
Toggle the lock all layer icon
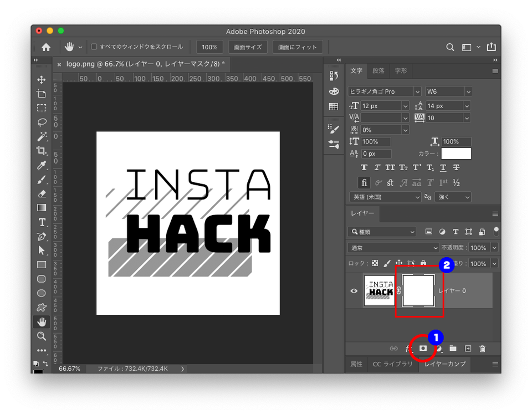click(423, 263)
